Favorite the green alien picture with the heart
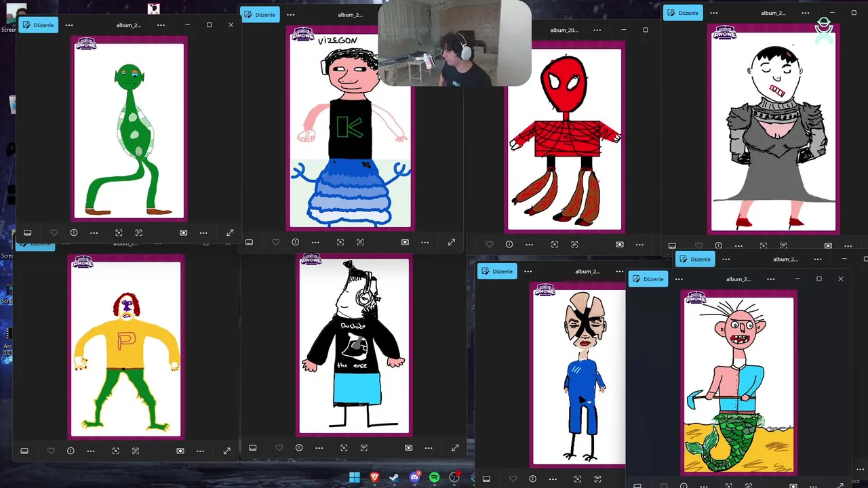 point(54,232)
